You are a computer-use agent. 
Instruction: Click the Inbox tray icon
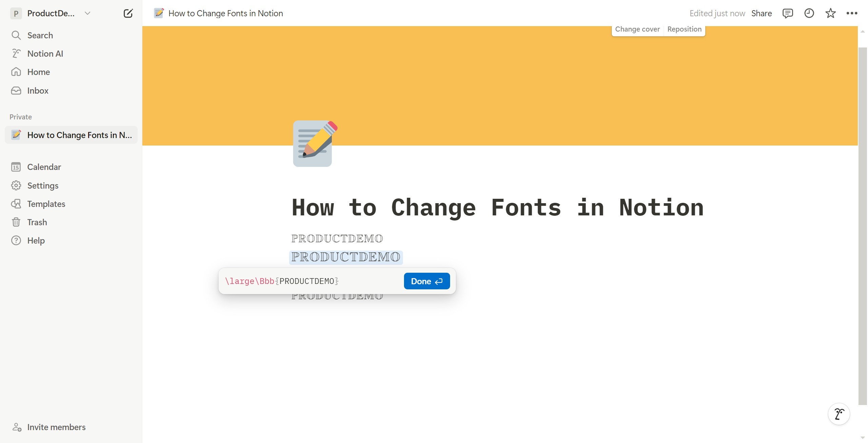coord(16,91)
